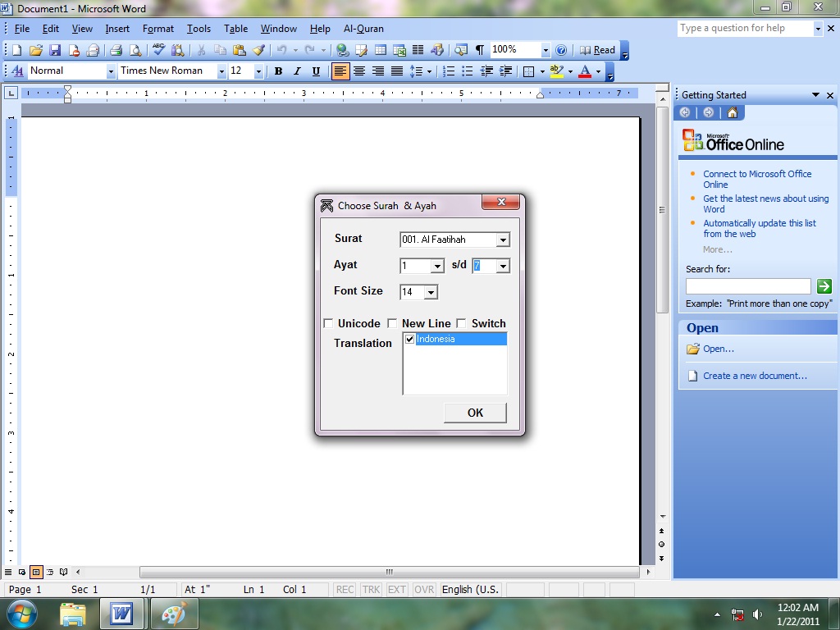Image resolution: width=840 pixels, height=630 pixels.
Task: Click Automatically update this list link
Action: [x=759, y=228]
